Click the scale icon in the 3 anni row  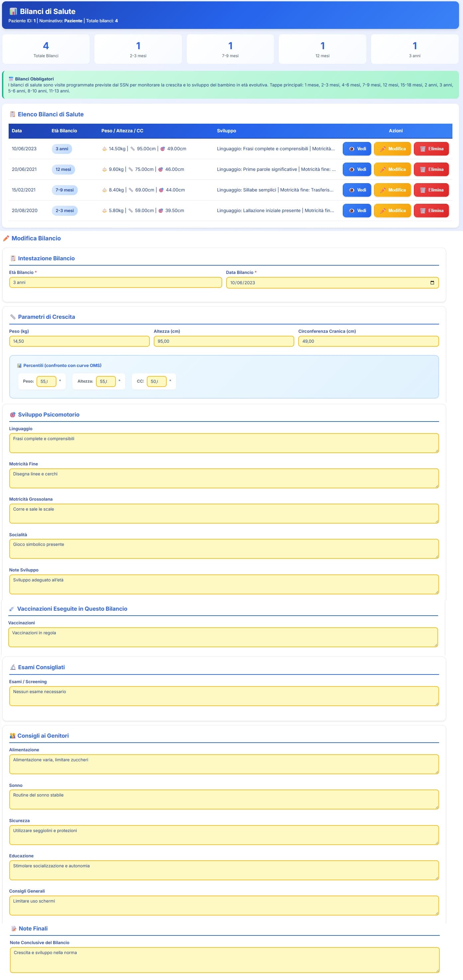(x=105, y=149)
